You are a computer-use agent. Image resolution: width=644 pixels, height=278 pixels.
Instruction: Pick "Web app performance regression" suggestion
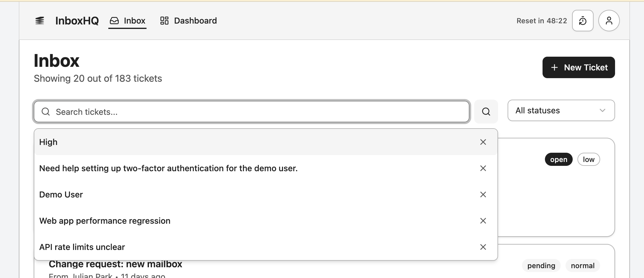tap(105, 221)
